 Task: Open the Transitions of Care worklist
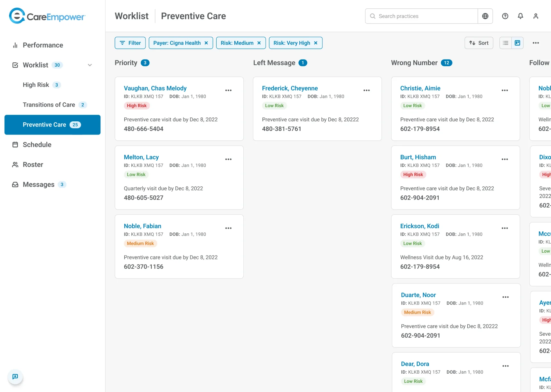tap(49, 105)
